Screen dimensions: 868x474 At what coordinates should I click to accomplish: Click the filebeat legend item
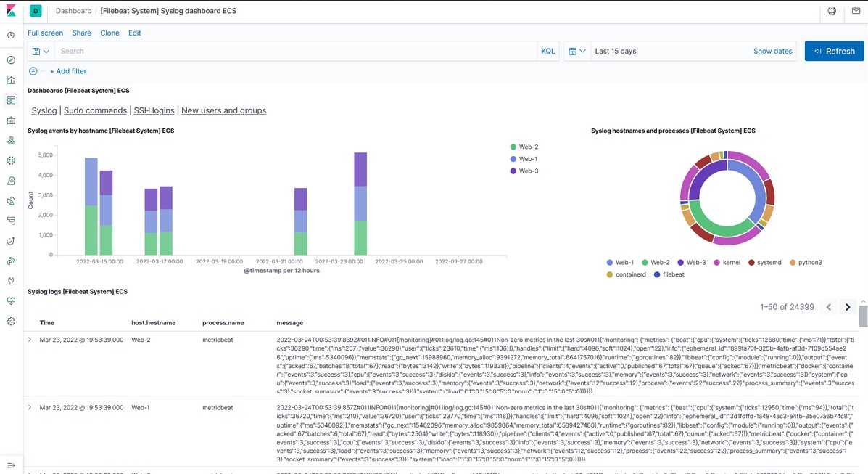(x=669, y=274)
